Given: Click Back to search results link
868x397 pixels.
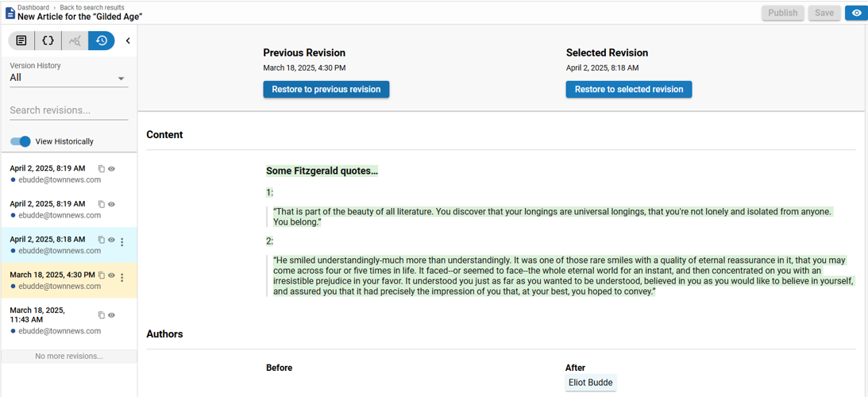Looking at the screenshot, I should 92,7.
